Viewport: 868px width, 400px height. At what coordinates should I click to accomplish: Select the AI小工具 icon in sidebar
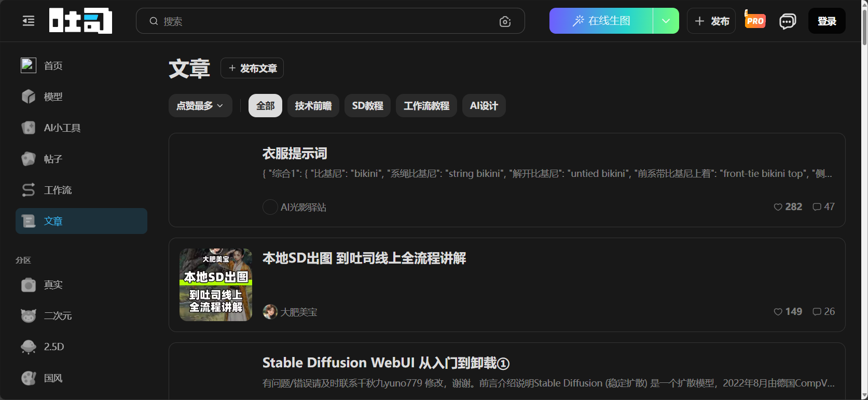(29, 128)
